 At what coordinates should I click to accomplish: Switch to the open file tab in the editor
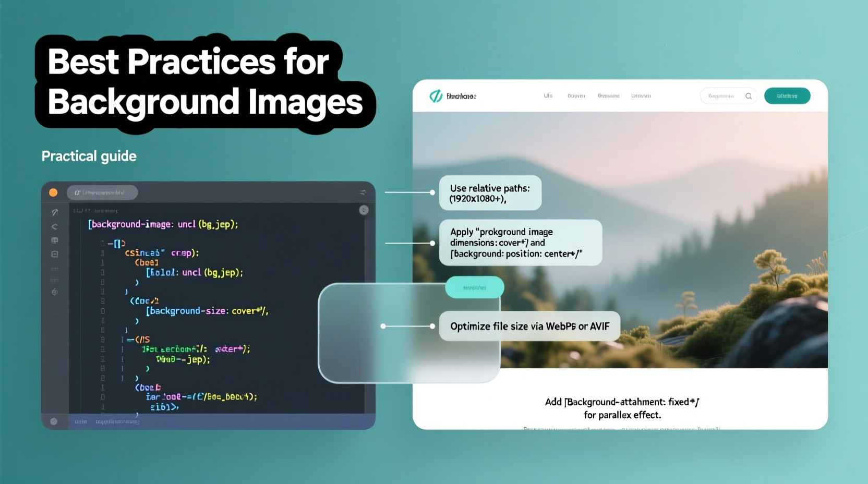tap(102, 192)
